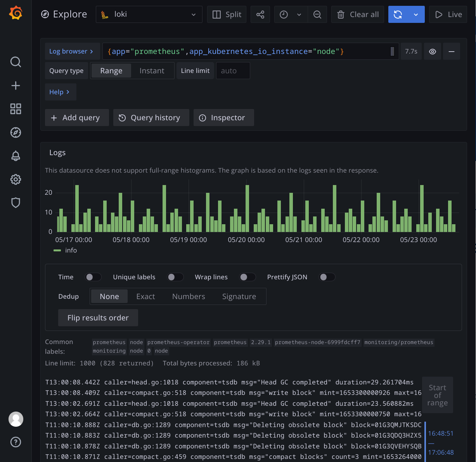Click the Start of range marker
This screenshot has width=476, height=462.
(x=438, y=395)
